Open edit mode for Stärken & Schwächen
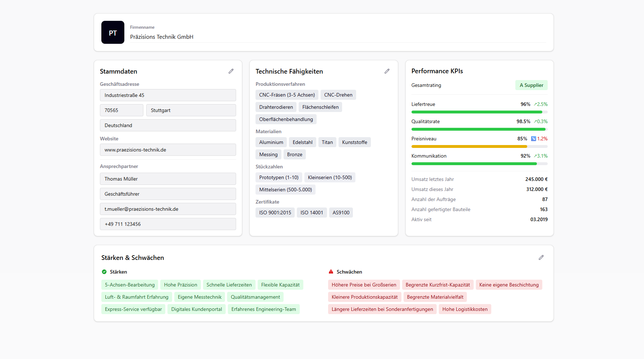The width and height of the screenshot is (644, 359). [x=541, y=257]
